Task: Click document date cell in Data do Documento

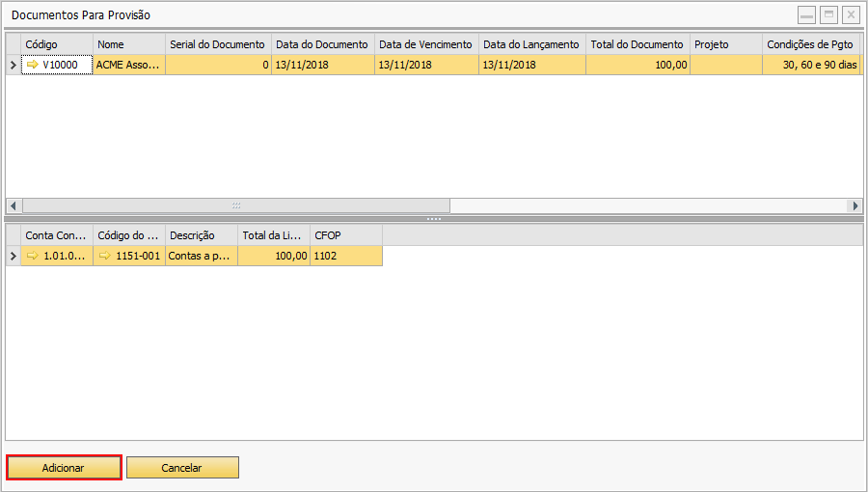Action: (323, 65)
